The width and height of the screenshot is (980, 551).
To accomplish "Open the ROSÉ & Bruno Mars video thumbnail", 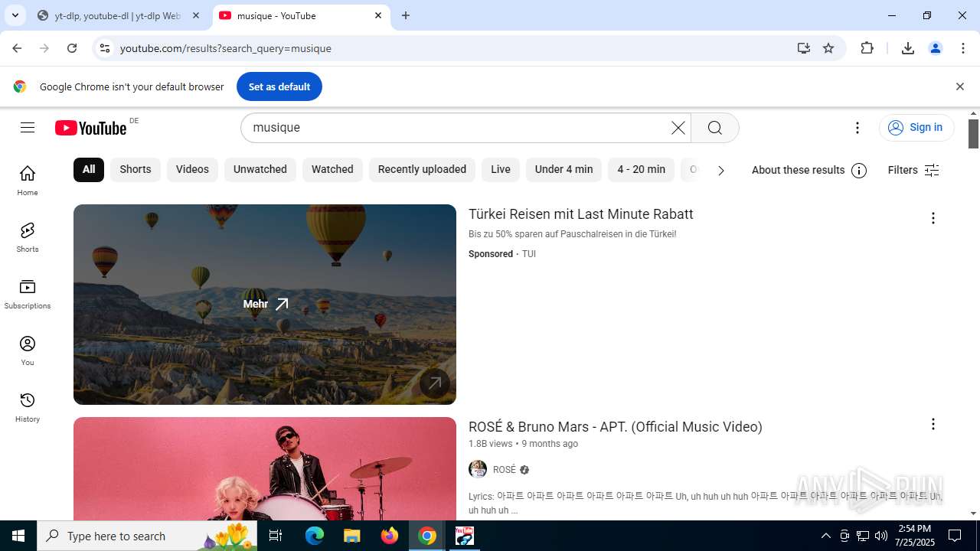I will (x=265, y=468).
